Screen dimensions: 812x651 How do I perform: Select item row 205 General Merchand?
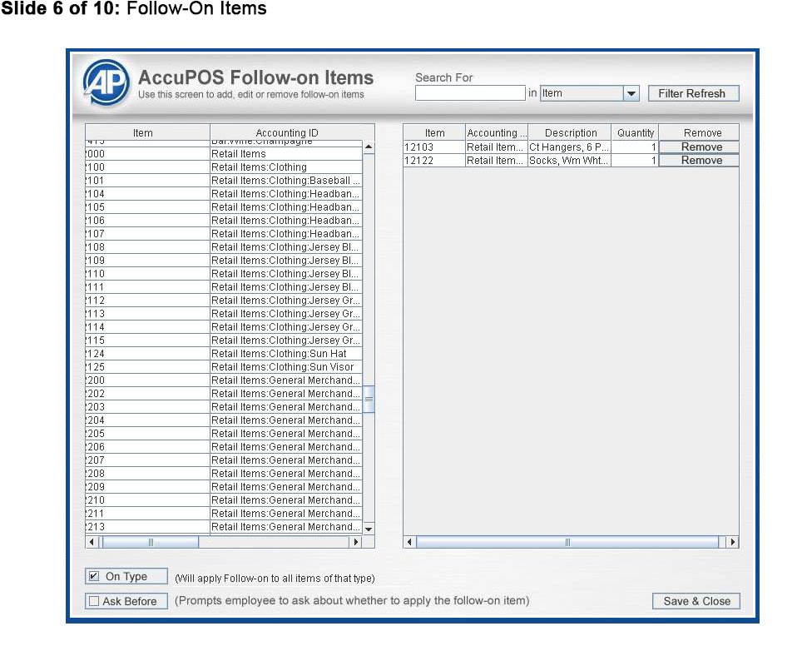point(224,434)
